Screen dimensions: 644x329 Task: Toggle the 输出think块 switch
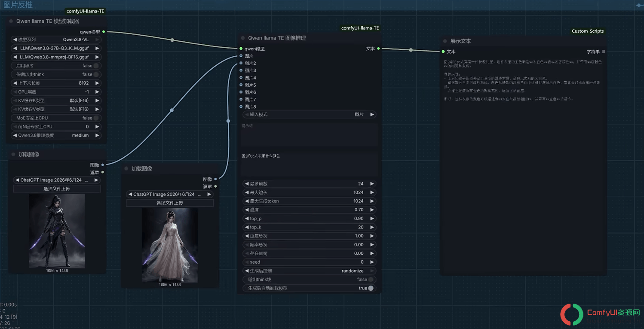[371, 280]
